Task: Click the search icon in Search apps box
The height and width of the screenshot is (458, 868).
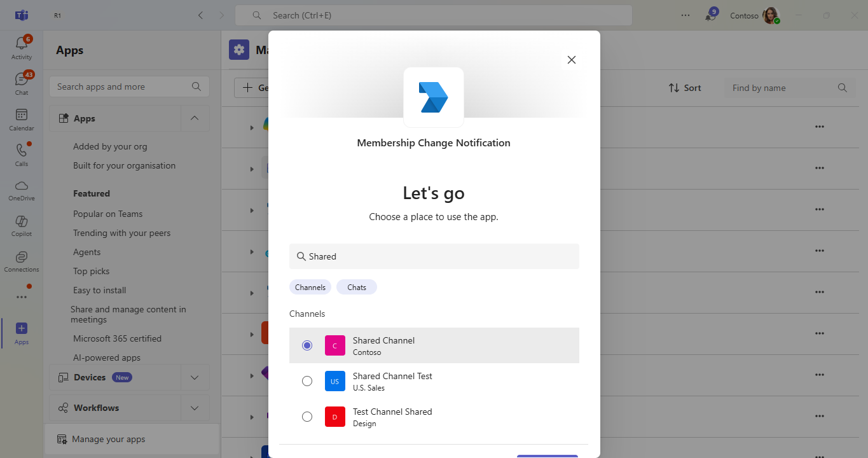Action: (196, 87)
